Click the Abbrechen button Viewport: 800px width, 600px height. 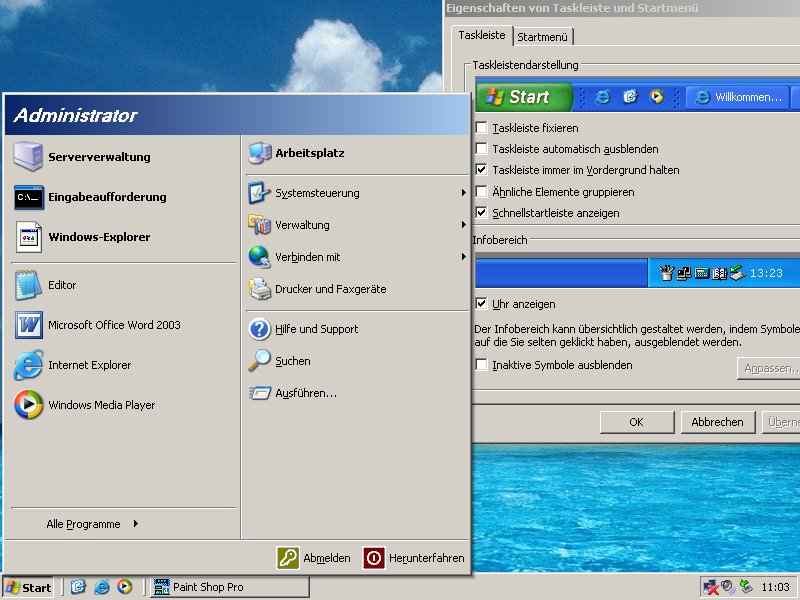coord(717,422)
